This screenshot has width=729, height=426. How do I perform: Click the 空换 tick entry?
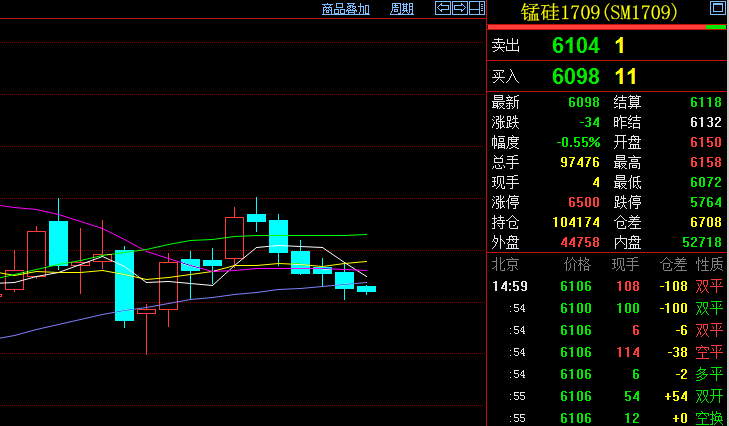[709, 418]
